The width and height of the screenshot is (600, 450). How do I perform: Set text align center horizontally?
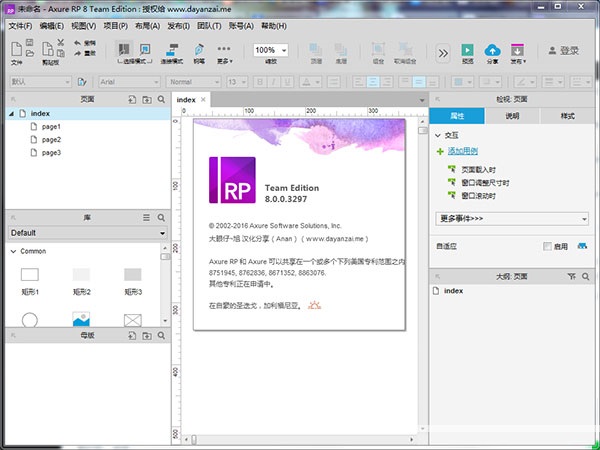[373, 82]
